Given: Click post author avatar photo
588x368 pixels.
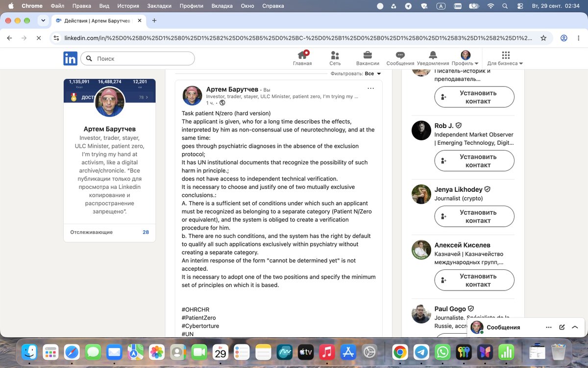Looking at the screenshot, I should (x=193, y=95).
